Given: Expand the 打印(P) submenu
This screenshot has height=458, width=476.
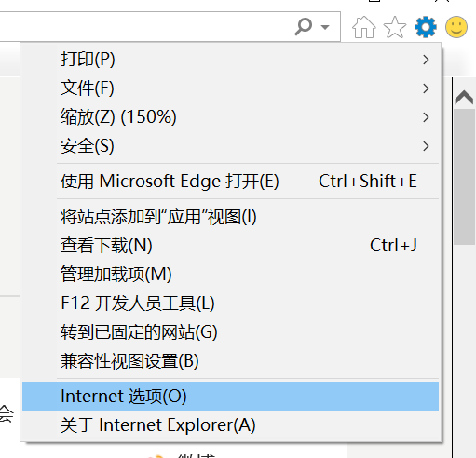Looking at the screenshot, I should (x=230, y=60).
